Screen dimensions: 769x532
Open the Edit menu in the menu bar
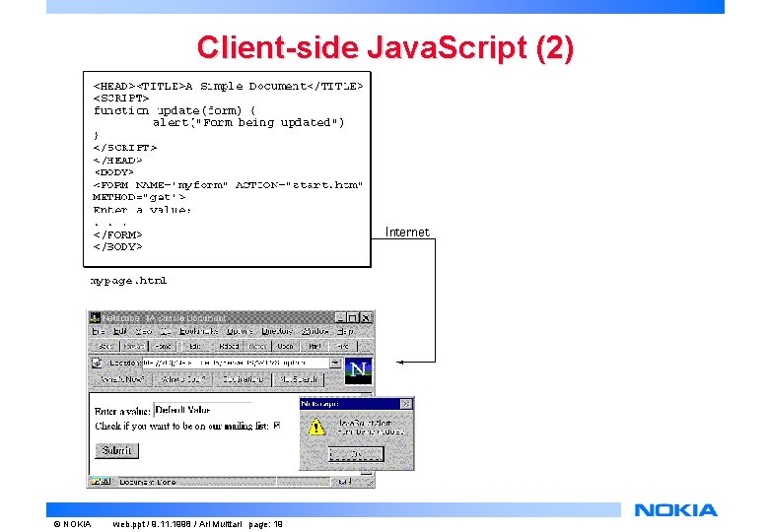point(120,332)
